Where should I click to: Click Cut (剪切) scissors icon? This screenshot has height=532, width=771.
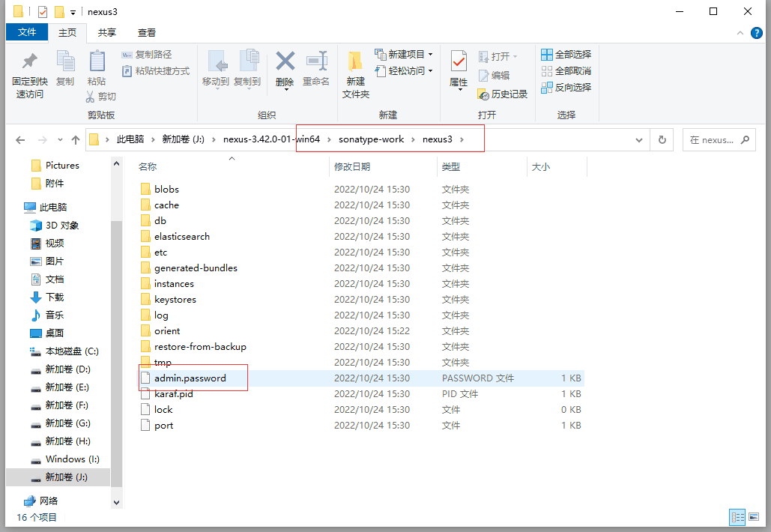90,97
